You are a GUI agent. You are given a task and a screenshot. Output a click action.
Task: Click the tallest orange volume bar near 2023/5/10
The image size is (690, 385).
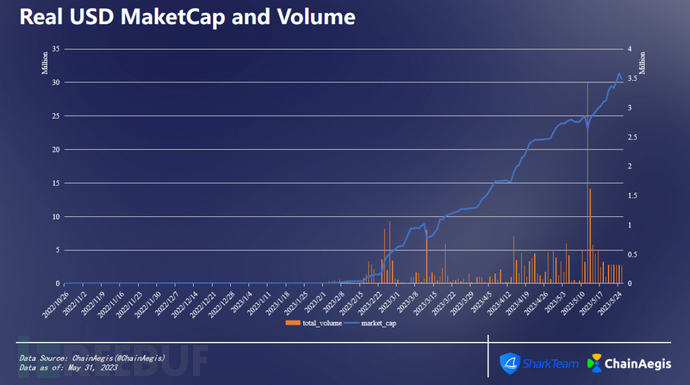tap(587, 183)
